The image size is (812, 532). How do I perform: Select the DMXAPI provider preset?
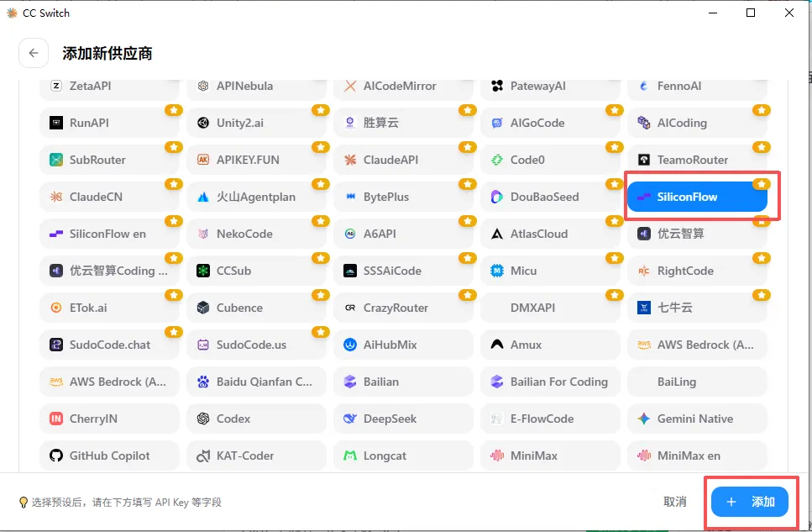pos(550,308)
